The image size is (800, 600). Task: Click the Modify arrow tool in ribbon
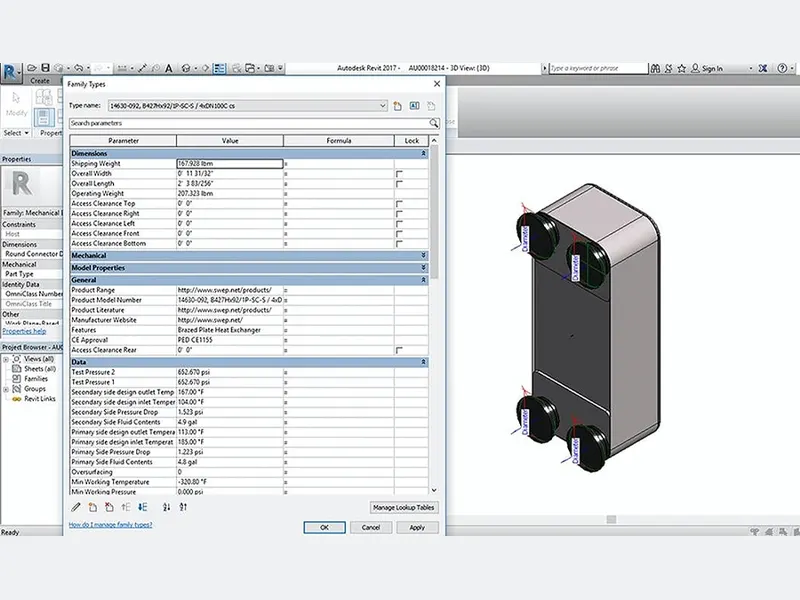(16, 97)
